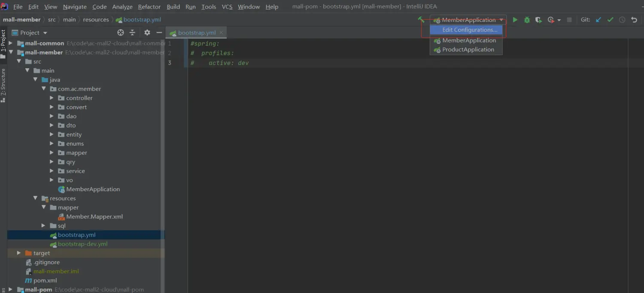Image resolution: width=644 pixels, height=293 pixels.
Task: Expand the entity package arrow
Action: tap(52, 134)
